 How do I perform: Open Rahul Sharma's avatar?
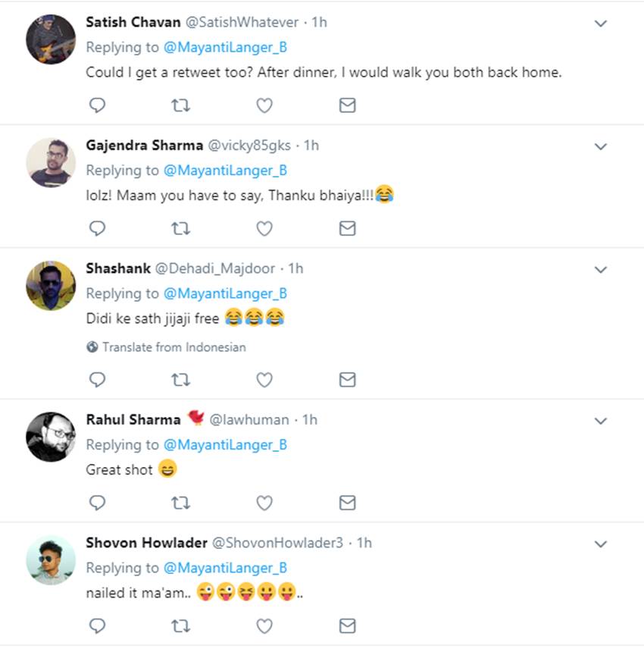click(x=51, y=437)
